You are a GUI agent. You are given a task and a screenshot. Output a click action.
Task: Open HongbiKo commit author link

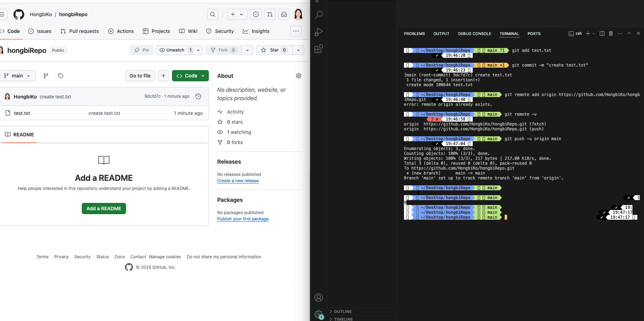click(25, 97)
